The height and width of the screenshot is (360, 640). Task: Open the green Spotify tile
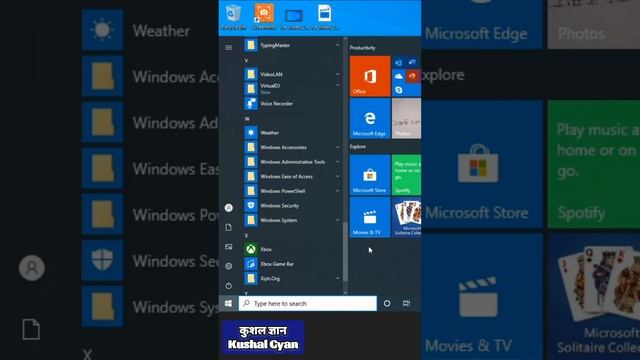[x=406, y=175]
